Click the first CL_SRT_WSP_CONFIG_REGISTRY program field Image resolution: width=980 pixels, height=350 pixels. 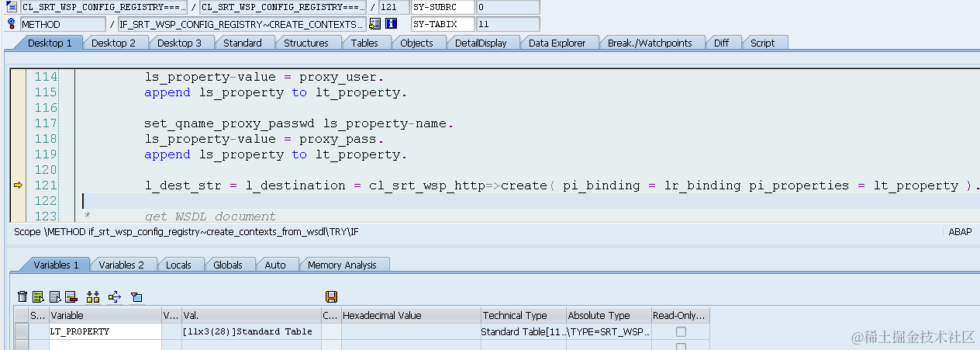104,7
